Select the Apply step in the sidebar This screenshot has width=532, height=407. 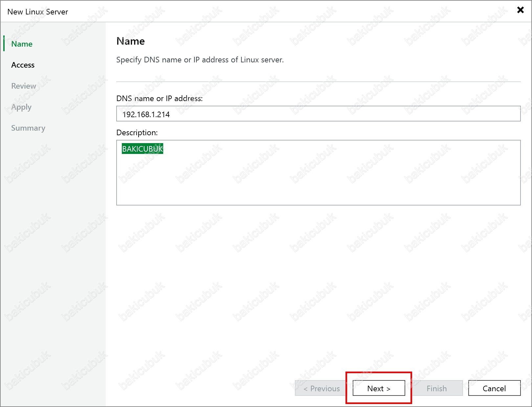(x=21, y=107)
